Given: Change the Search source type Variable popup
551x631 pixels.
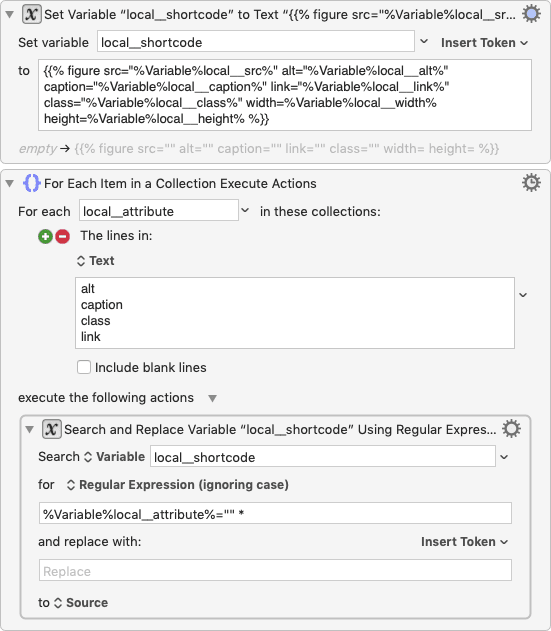Looking at the screenshot, I should click(x=114, y=457).
